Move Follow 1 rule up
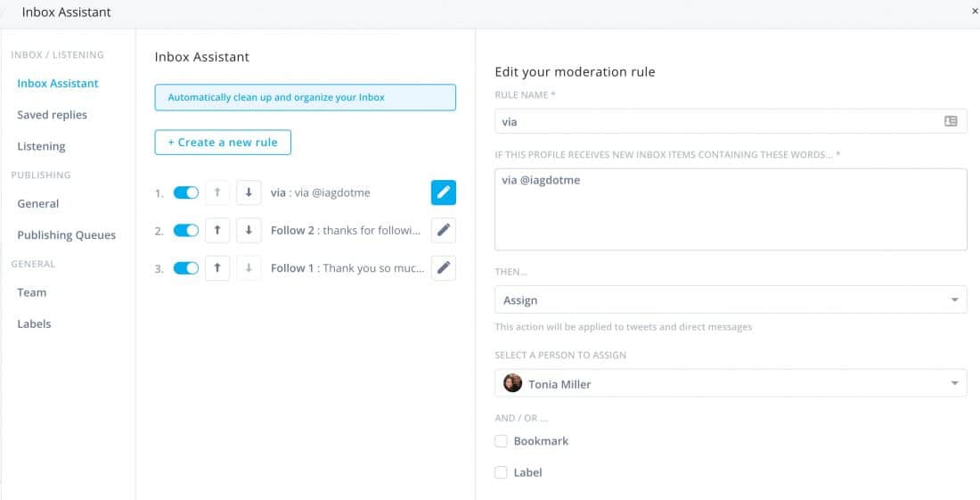Viewport: 980px width, 500px height. [x=217, y=267]
